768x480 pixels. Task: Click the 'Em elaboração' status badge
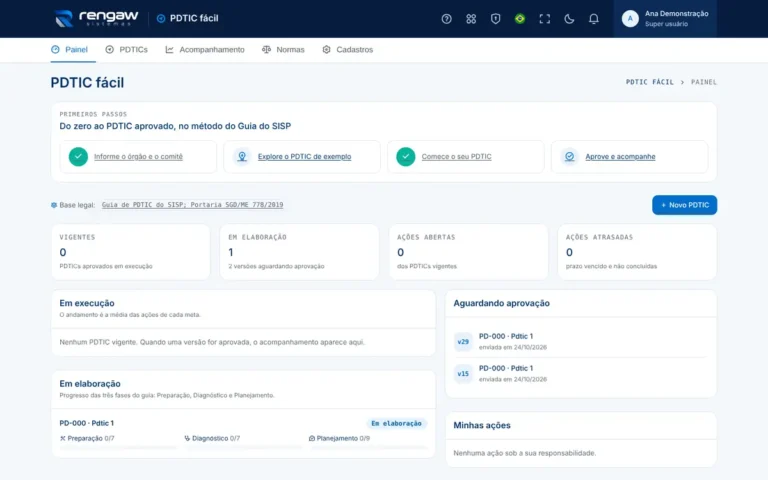pyautogui.click(x=396, y=423)
